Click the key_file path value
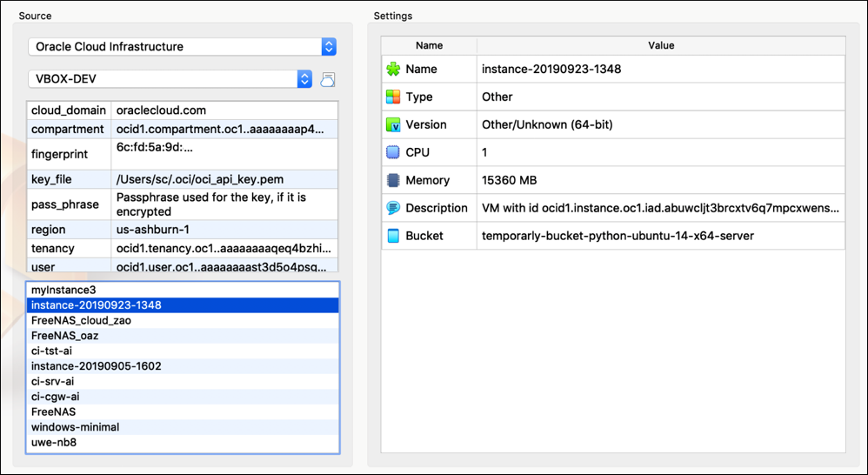The width and height of the screenshot is (868, 475). point(224,179)
